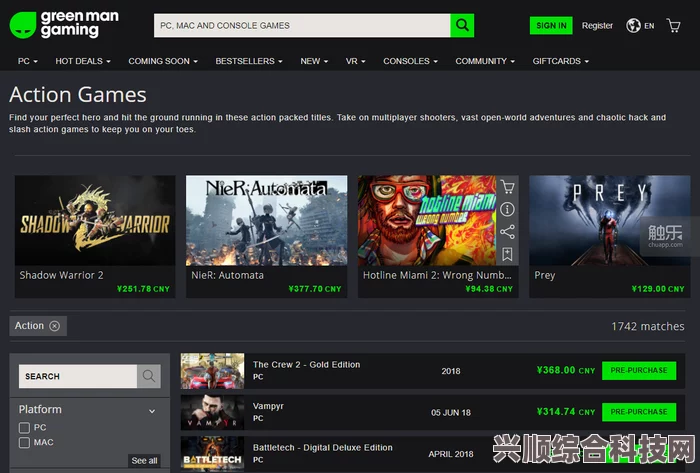Open the NieR: Automata cover image
Screen dimensions: 700x473
point(267,220)
